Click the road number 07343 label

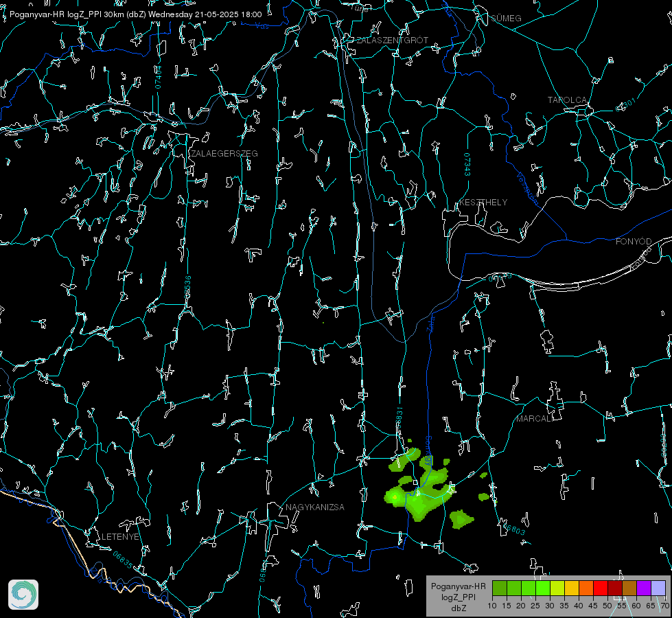click(467, 165)
